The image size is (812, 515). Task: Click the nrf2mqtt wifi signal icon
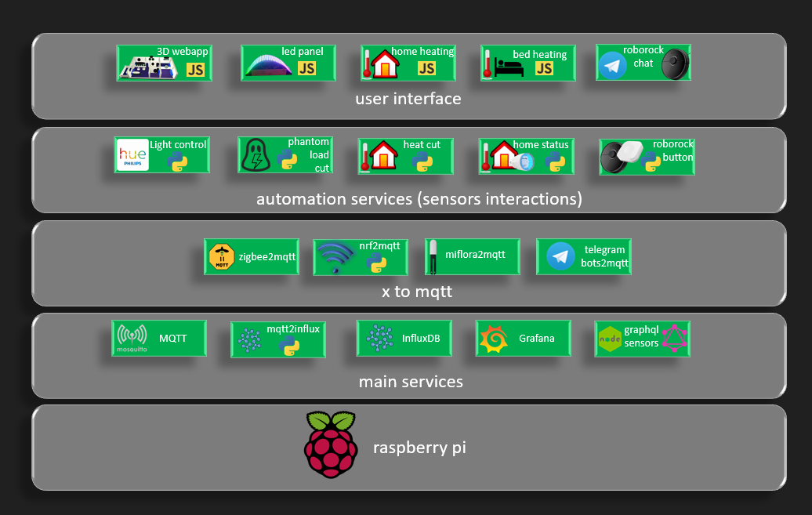pos(335,256)
